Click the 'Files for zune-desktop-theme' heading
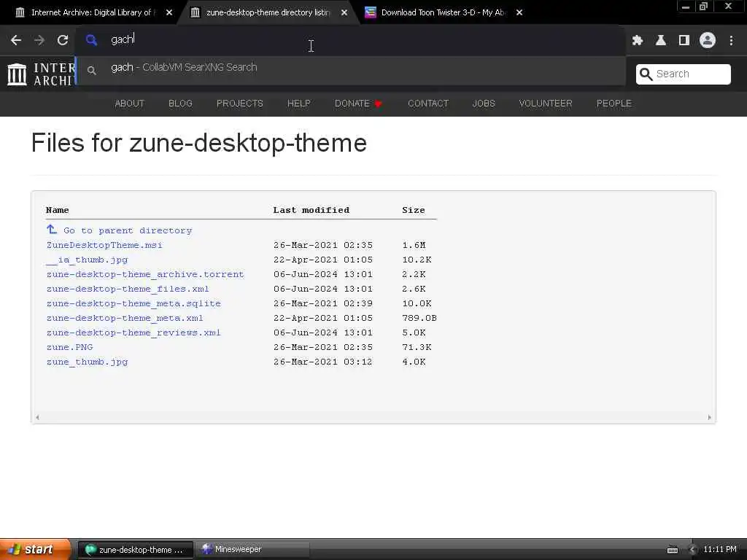 pos(199,142)
